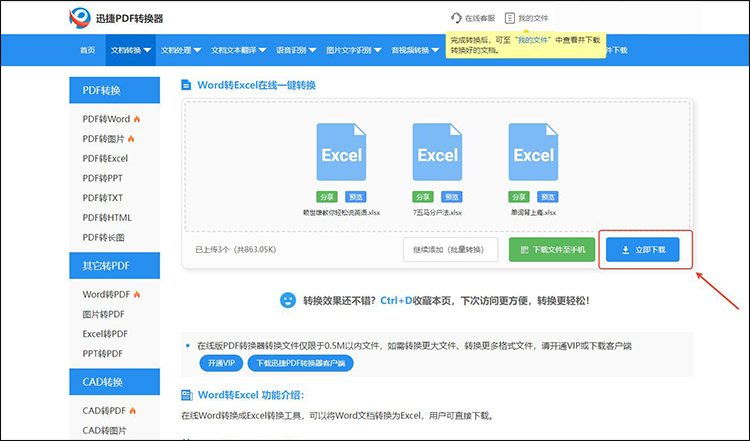
Task: Click the Word转Excel在线一键转换 heading
Action: 256,85
